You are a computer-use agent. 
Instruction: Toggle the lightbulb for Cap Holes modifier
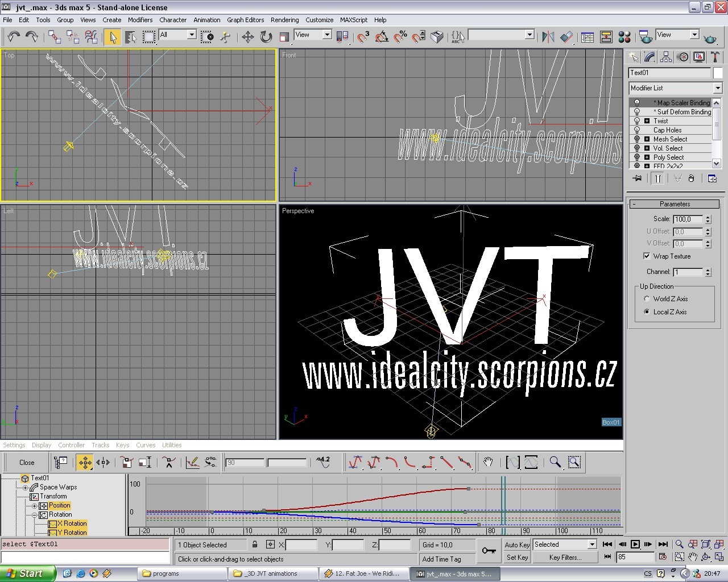637,130
